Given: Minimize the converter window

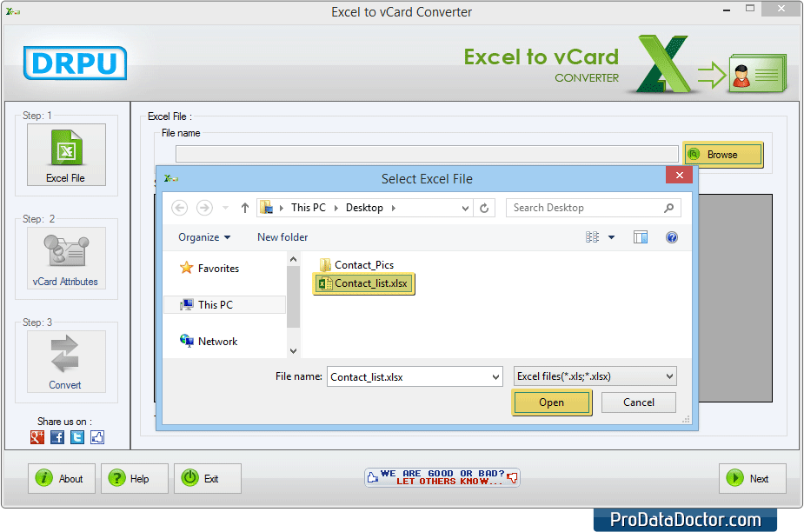Looking at the screenshot, I should 727,10.
